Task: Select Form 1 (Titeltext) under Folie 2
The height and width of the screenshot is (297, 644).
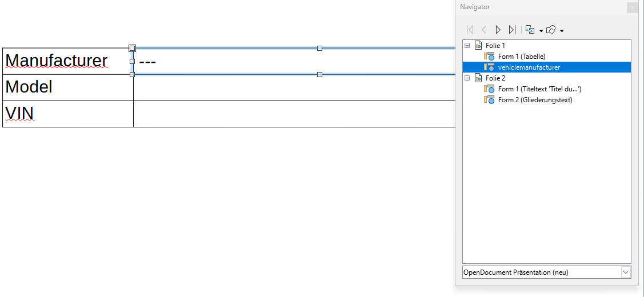Action: coord(539,89)
